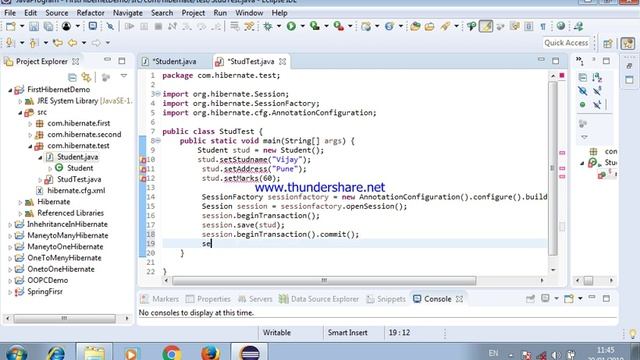
Task: Click the error marker on line 12
Action: point(143,178)
